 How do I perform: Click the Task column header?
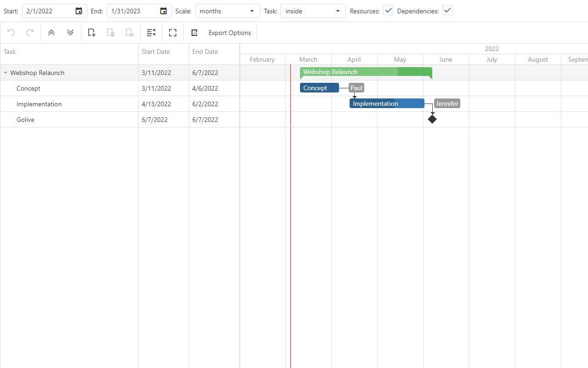click(x=9, y=52)
